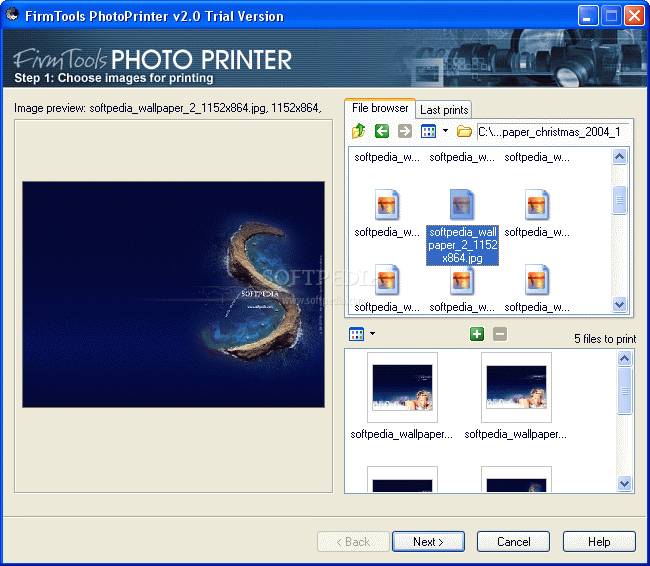This screenshot has height=566, width=650.
Task: Select first thumbnail in print list
Action: (402, 387)
